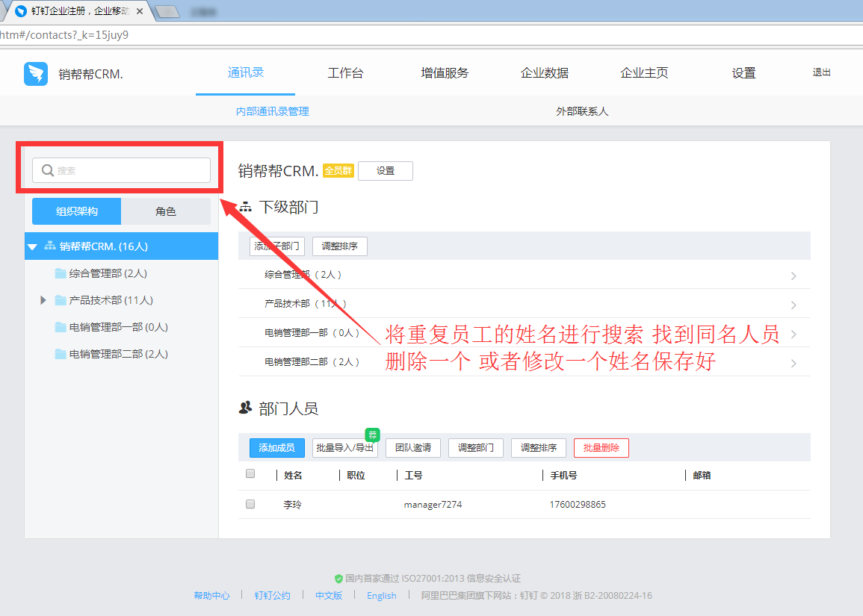This screenshot has height=616, width=863.
Task: Click the 调整排序 button under 下级部门
Action: tap(339, 246)
